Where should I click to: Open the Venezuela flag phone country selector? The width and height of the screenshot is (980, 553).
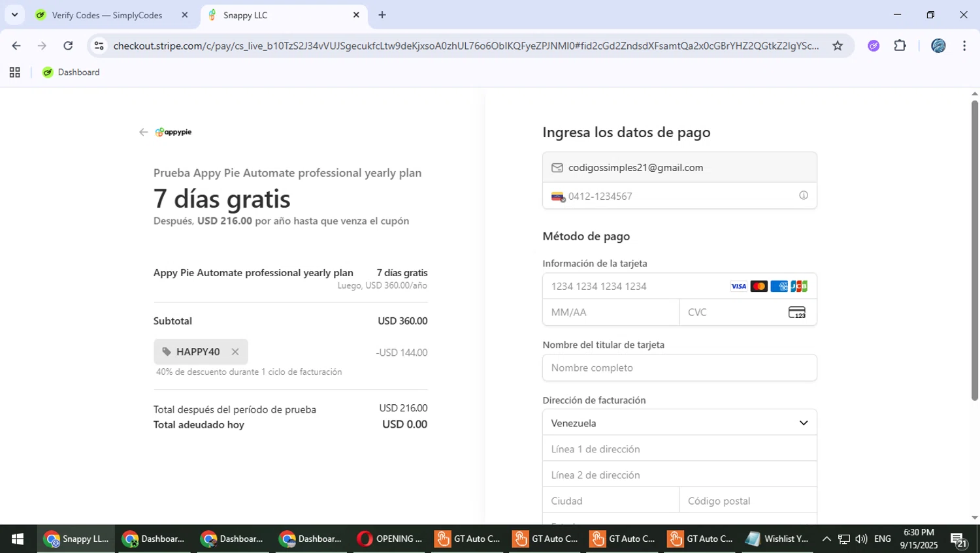click(558, 197)
